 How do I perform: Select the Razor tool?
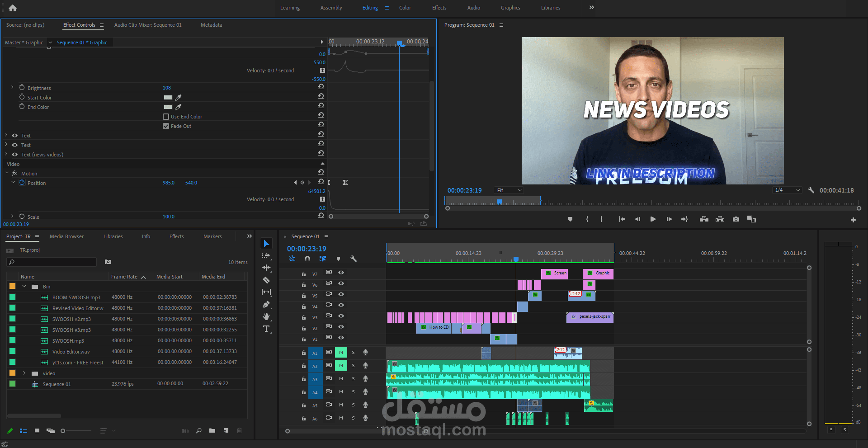[266, 280]
